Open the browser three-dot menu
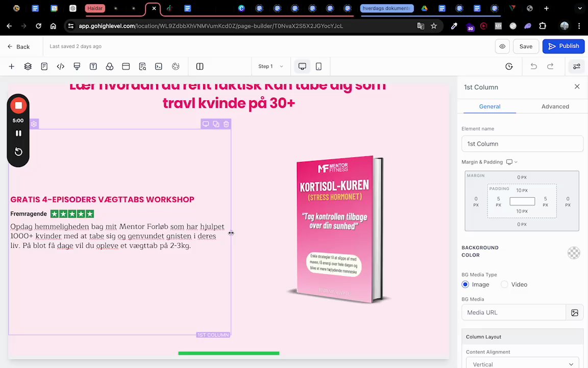Viewport: 588px width, 368px height. (579, 26)
